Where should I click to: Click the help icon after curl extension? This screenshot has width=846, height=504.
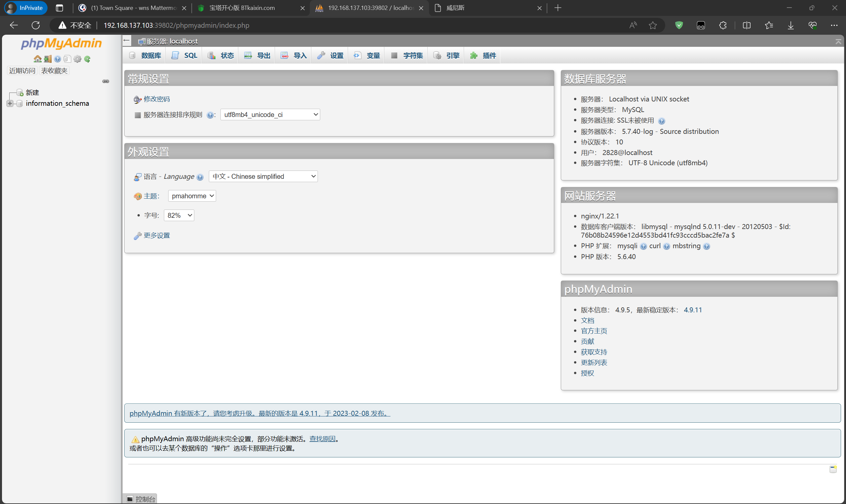point(667,246)
